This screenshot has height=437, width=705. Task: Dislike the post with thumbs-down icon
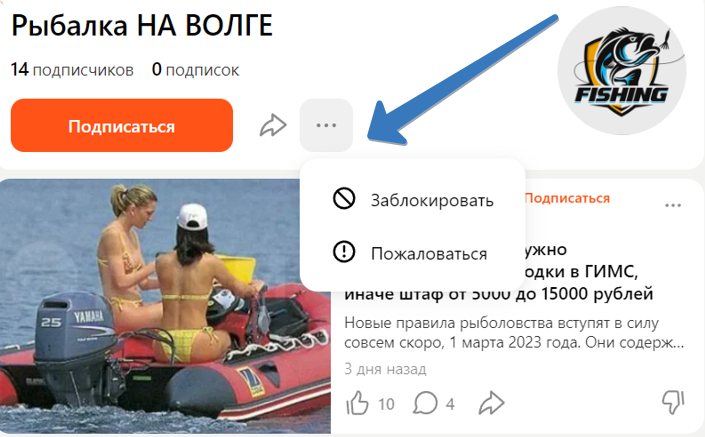[673, 401]
